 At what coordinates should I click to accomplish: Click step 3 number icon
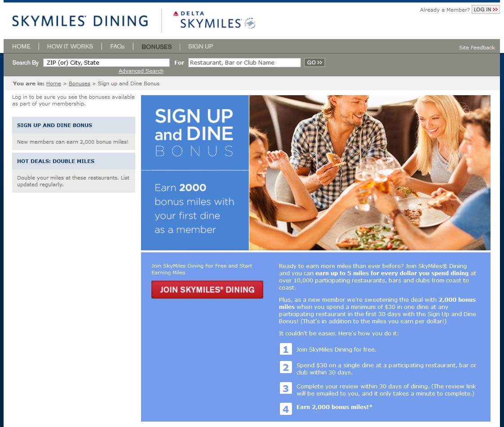[286, 388]
